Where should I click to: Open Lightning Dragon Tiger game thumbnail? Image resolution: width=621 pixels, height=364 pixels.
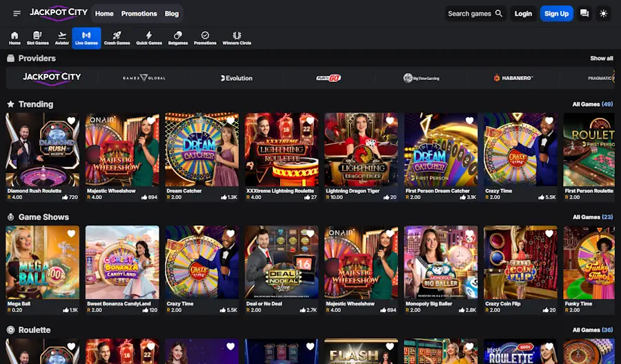[361, 150]
